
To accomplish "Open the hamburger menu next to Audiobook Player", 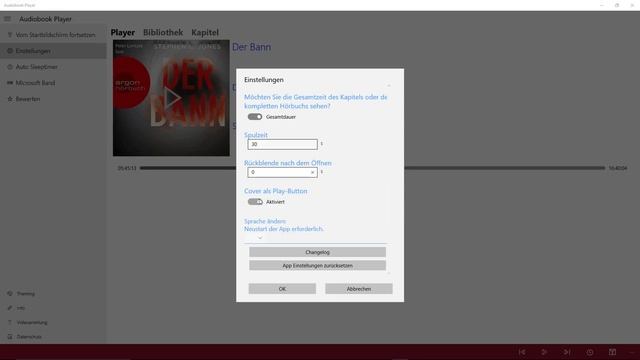I will click(7, 19).
